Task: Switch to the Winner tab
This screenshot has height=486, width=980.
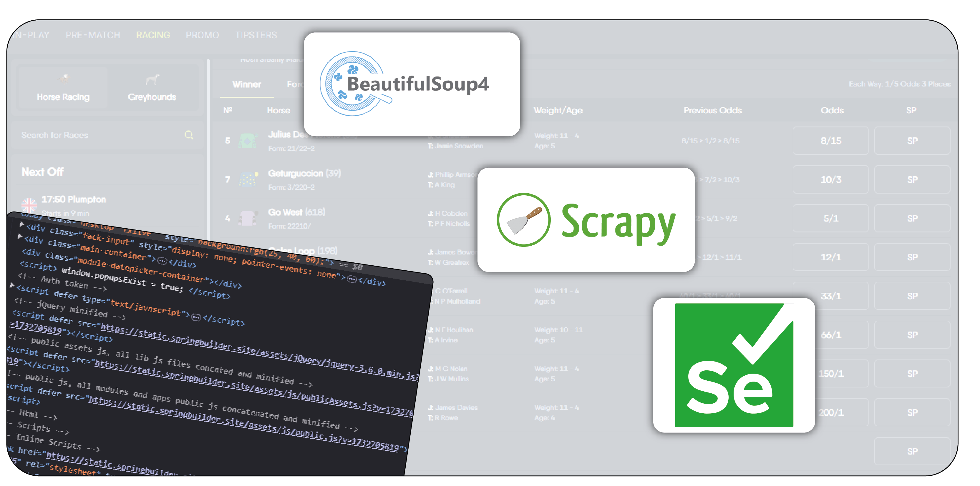Action: (246, 84)
